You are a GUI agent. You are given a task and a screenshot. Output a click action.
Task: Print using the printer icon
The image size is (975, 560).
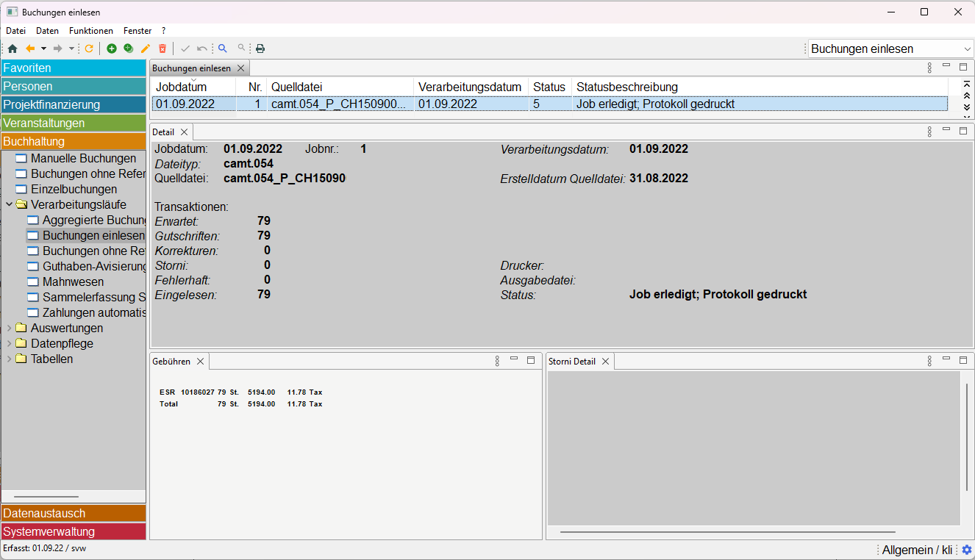point(260,49)
